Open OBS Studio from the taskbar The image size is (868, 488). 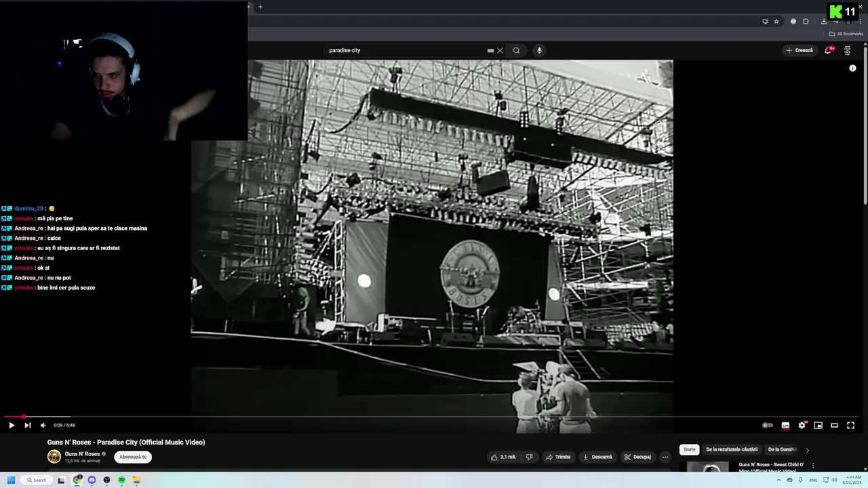pos(106,480)
